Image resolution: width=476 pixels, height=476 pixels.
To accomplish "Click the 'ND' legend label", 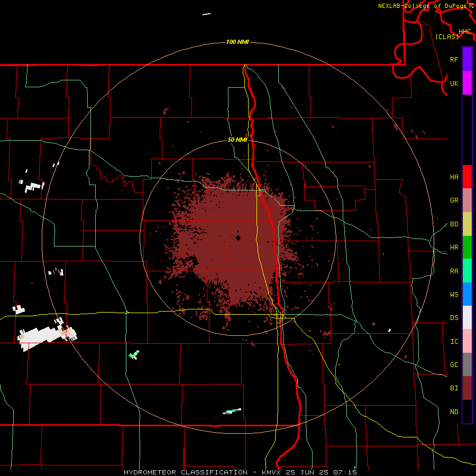I will pos(454,412).
